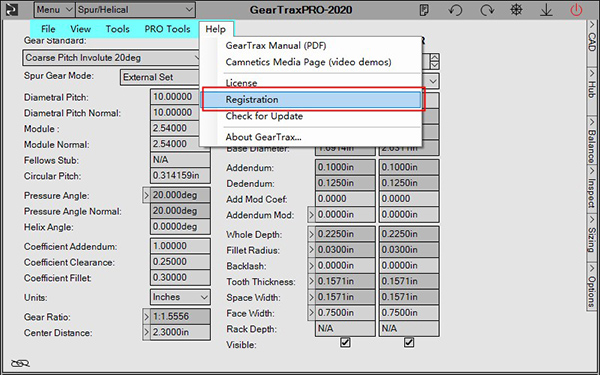Click the Gear Ratio field 1:1.5556
The height and width of the screenshot is (375, 600).
click(x=180, y=316)
